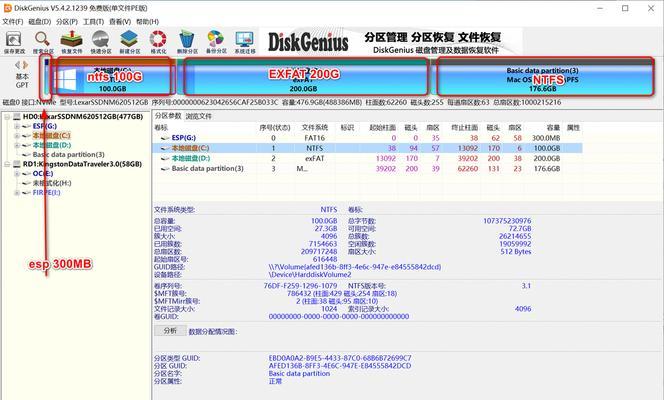Open the 文件(F) menu

tap(13, 22)
